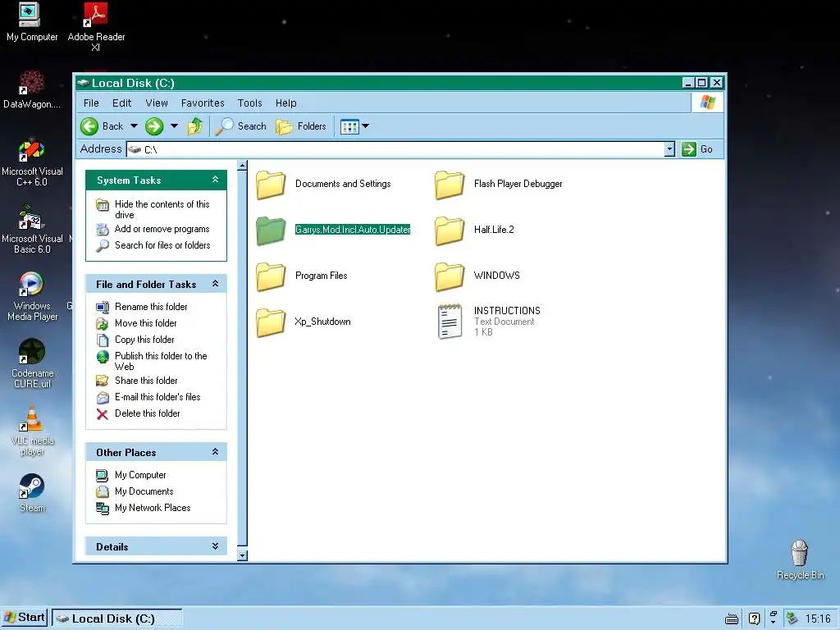Click sidebar scrollbar down arrow

coord(242,555)
